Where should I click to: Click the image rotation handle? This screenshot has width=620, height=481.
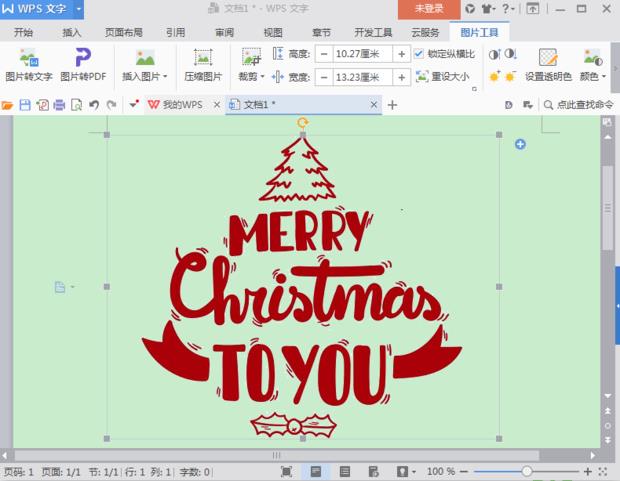(302, 123)
